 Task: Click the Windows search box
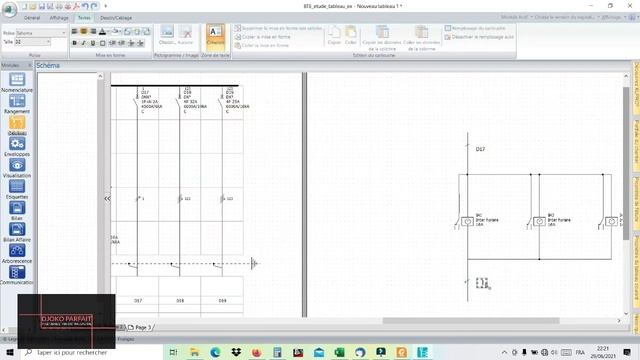click(x=92, y=352)
